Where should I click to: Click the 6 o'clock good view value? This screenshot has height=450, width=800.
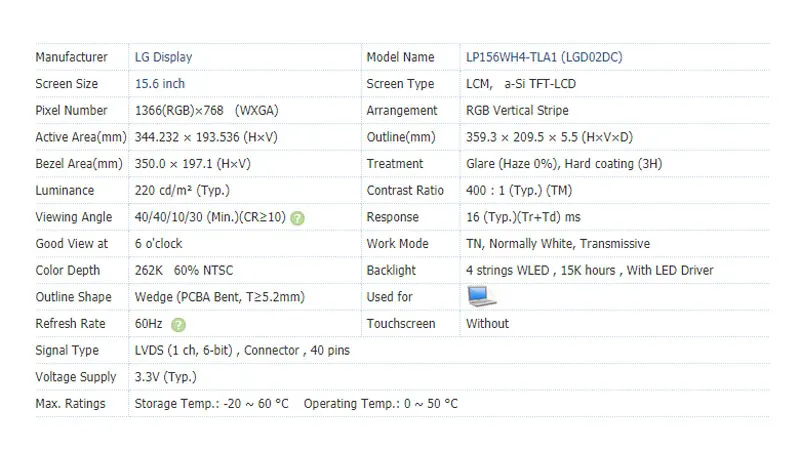coord(158,244)
